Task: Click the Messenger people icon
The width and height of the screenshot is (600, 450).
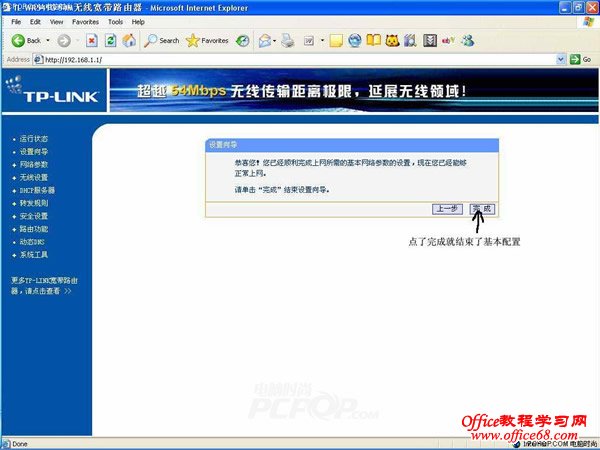Action: click(x=468, y=41)
